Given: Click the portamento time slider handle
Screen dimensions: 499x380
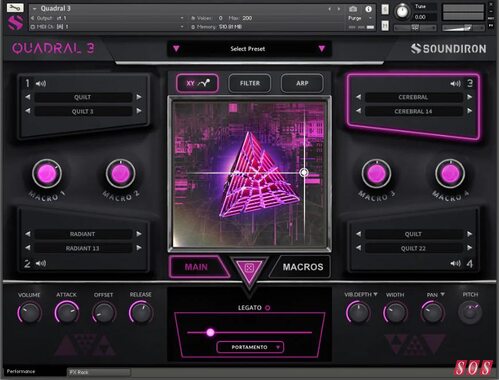Looking at the screenshot, I should click(210, 332).
